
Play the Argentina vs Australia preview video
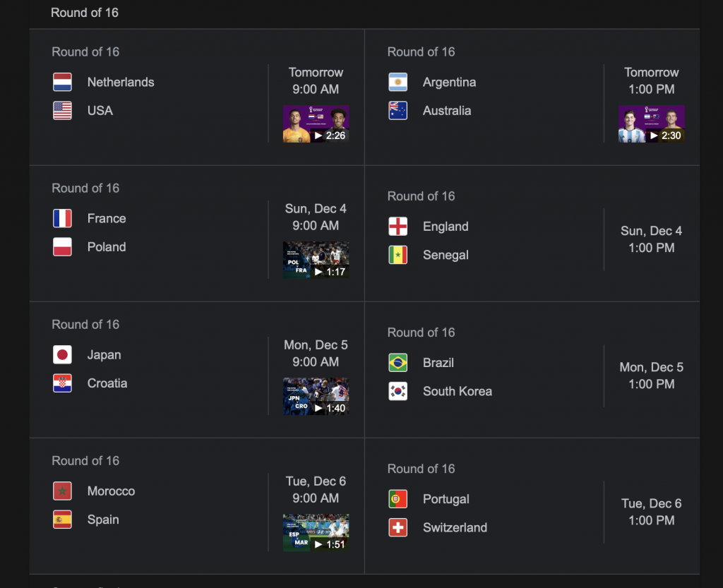point(651,124)
